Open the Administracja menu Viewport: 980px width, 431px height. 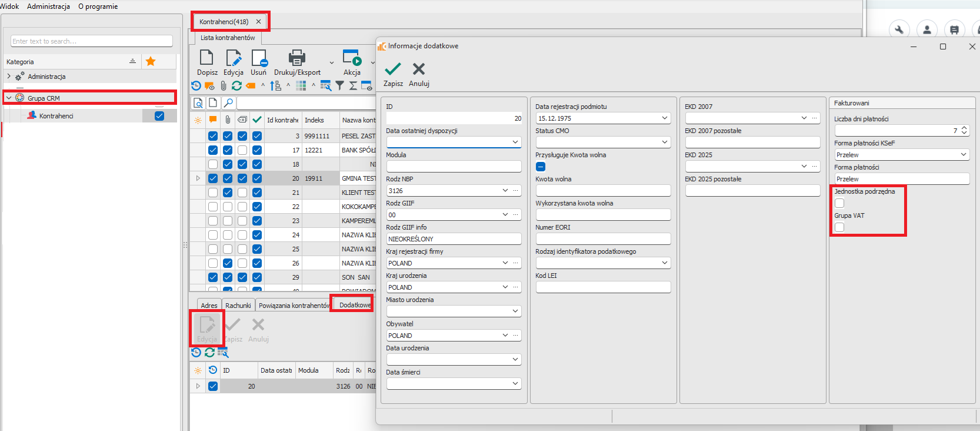pyautogui.click(x=48, y=6)
